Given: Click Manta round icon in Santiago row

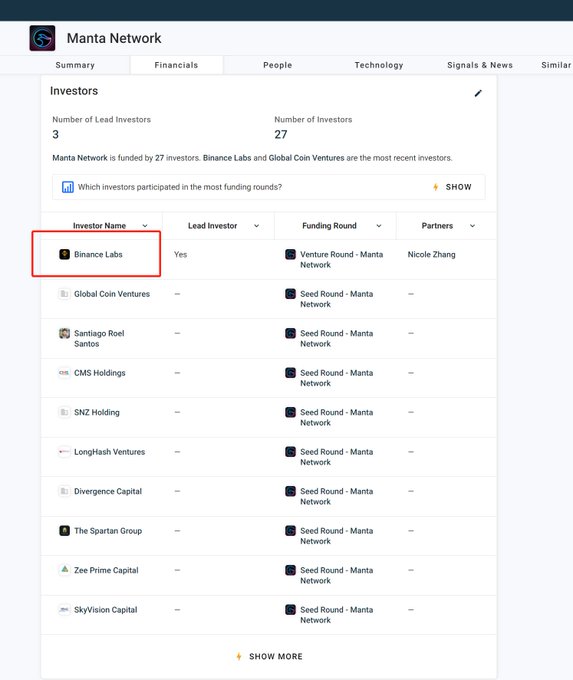Looking at the screenshot, I should [x=291, y=333].
